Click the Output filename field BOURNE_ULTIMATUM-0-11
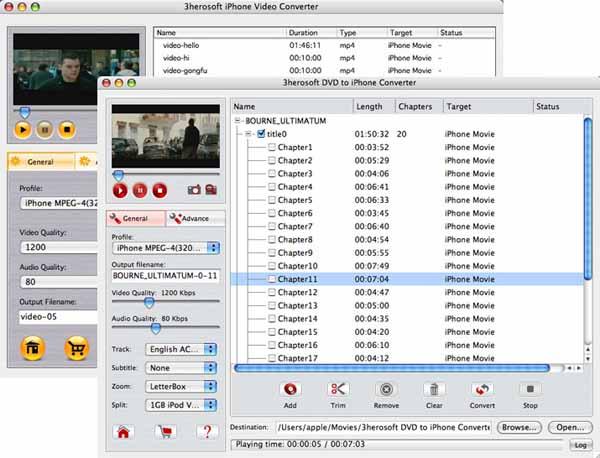This screenshot has height=458, width=600. 166,276
